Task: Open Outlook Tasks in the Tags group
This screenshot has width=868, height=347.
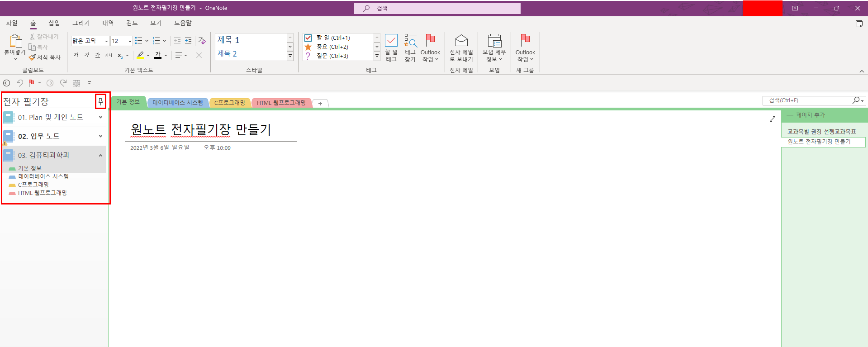Action: click(430, 48)
